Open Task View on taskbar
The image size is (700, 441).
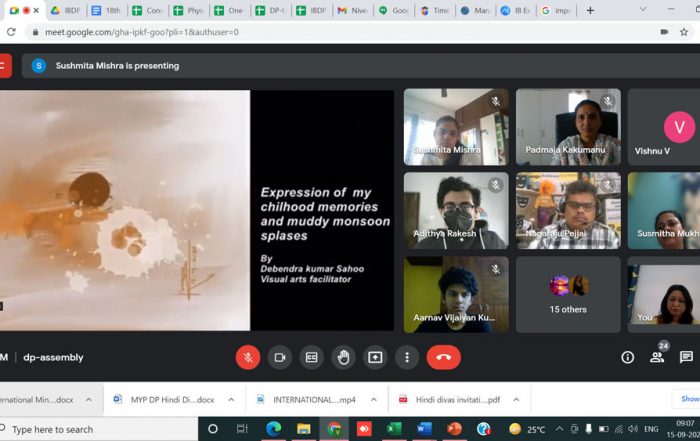(242, 429)
